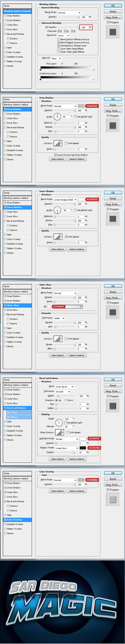This screenshot has height=644, width=125.
Task: Toggle Transparency Shapes Layer checkbox
Action: pyautogui.click(x=59, y=45)
